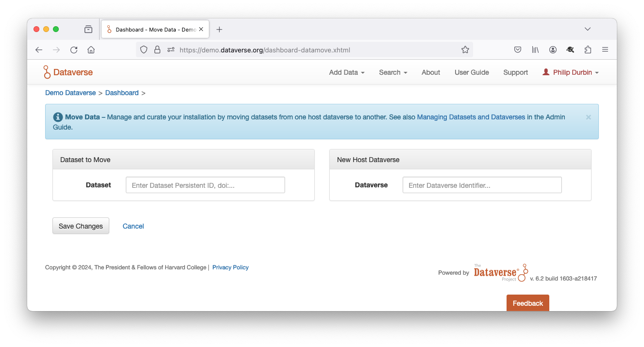Expand the Add Data dropdown

pyautogui.click(x=346, y=72)
